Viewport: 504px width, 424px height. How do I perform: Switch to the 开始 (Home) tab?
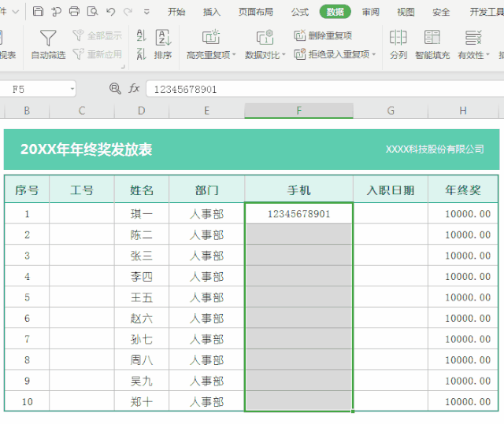177,12
